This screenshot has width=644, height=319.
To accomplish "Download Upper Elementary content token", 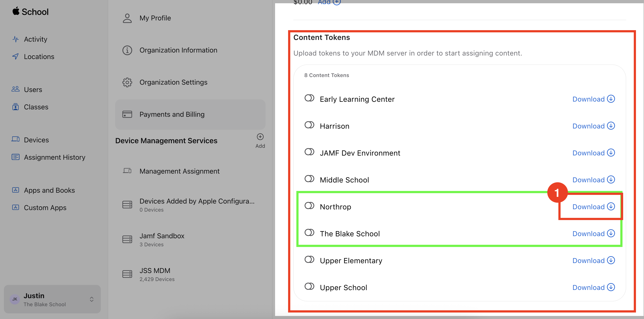I will (594, 261).
